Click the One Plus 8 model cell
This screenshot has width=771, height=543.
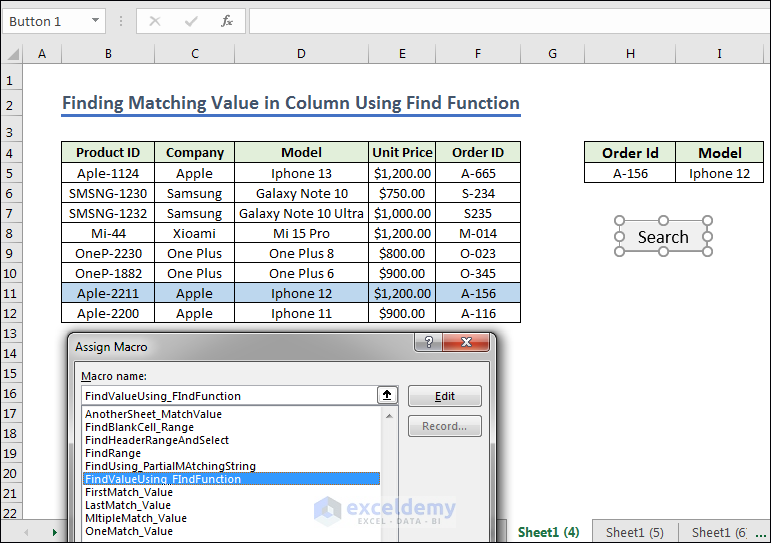click(x=301, y=253)
